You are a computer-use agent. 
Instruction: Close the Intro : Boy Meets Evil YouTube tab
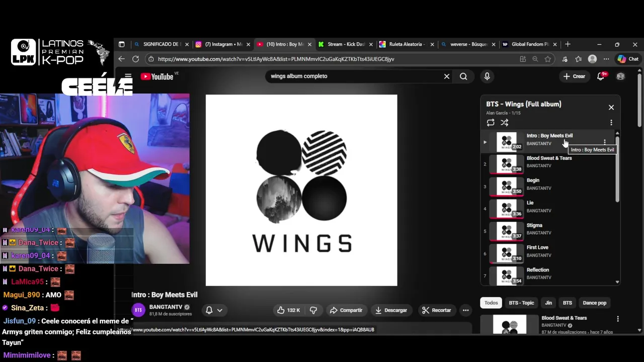[309, 44]
